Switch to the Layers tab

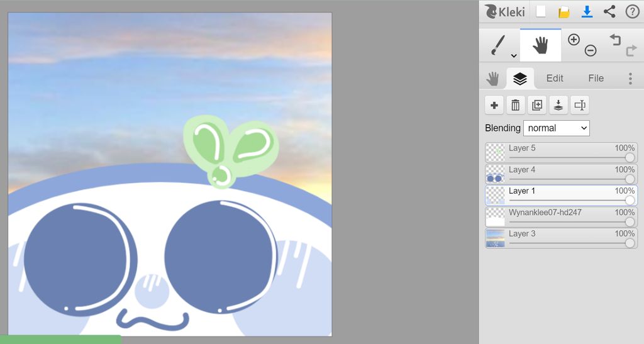[520, 79]
